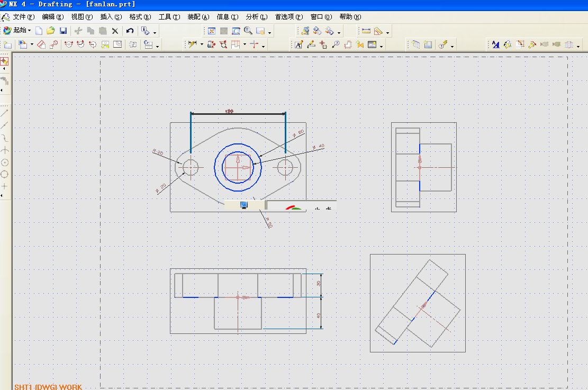Open the 工具 (Tools) menu
The width and height of the screenshot is (588, 390).
(169, 17)
